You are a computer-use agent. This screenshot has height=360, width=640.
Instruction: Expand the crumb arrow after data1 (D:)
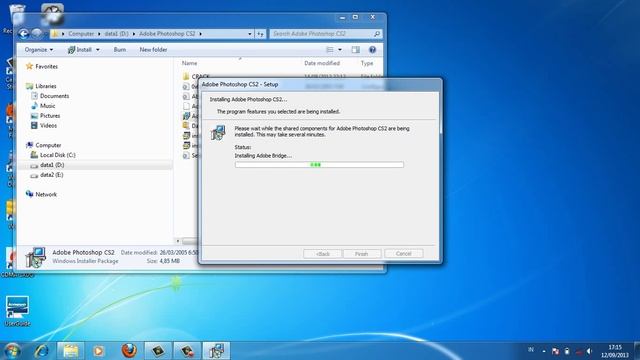pos(134,34)
